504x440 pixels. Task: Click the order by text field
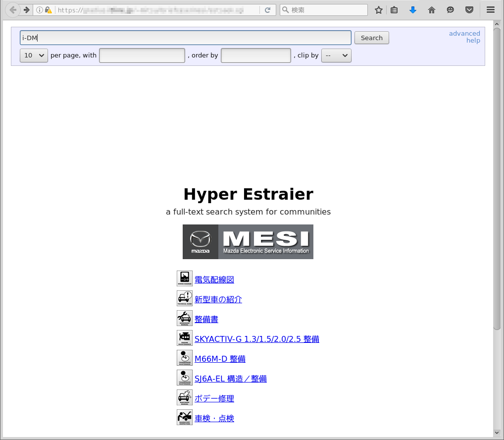tap(255, 55)
